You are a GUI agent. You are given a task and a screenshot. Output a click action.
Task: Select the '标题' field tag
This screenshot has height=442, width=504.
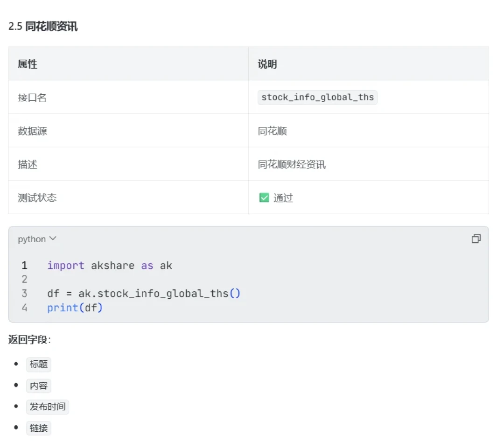tap(39, 364)
